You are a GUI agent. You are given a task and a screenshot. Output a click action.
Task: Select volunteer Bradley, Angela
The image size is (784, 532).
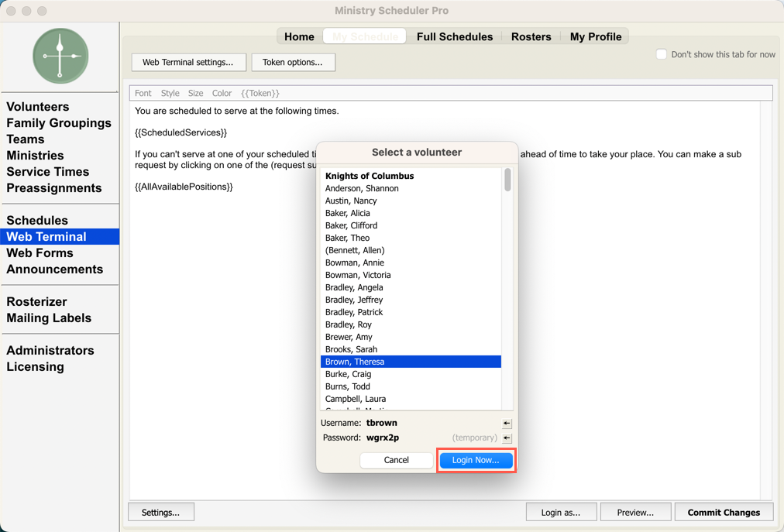411,287
